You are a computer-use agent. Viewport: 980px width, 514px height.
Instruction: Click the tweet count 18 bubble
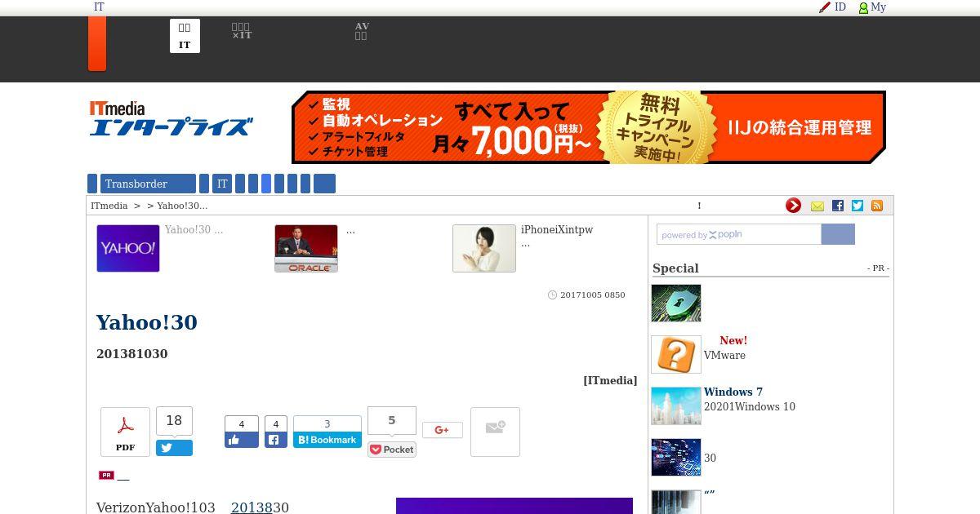coord(174,421)
